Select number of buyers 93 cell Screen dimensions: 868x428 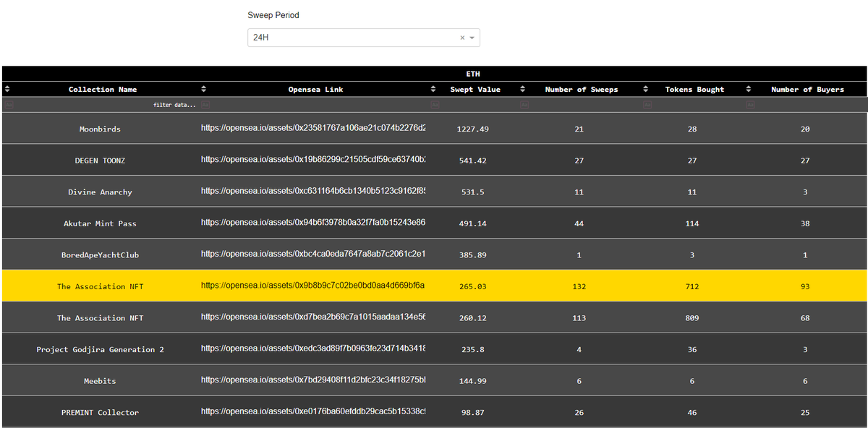(805, 286)
